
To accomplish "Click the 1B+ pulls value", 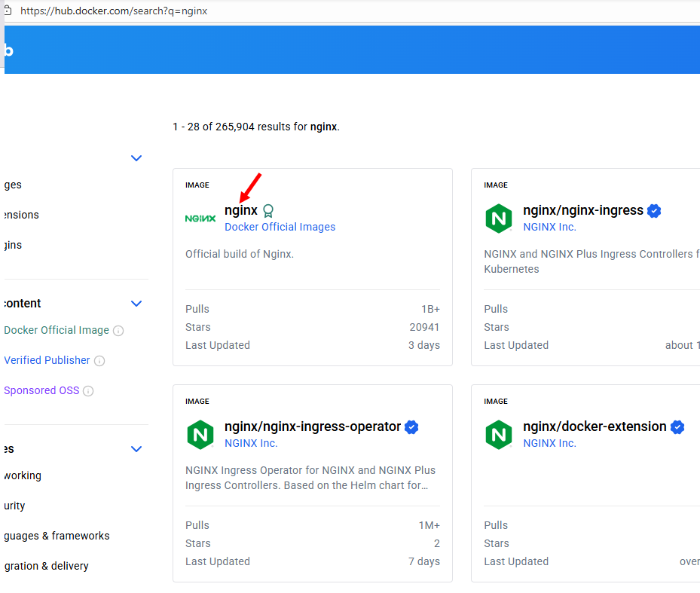I will point(430,309).
